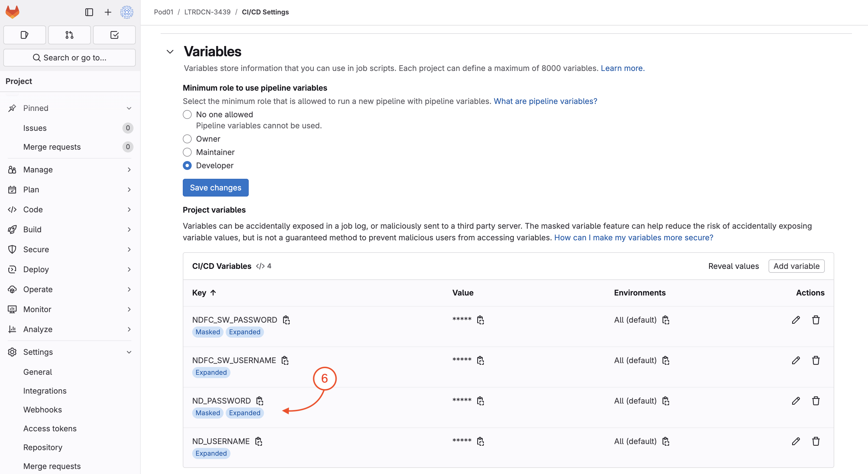The width and height of the screenshot is (868, 474).
Task: Open the merge requests shortcut icon
Action: [x=70, y=35]
